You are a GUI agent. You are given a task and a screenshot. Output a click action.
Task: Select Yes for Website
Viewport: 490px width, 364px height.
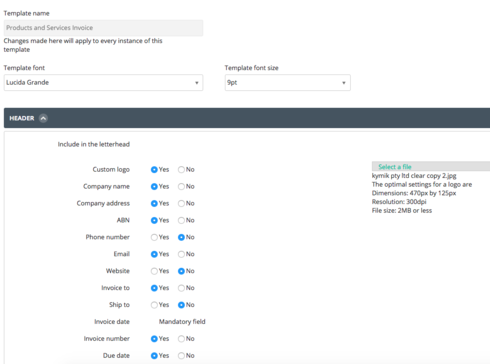pos(154,271)
